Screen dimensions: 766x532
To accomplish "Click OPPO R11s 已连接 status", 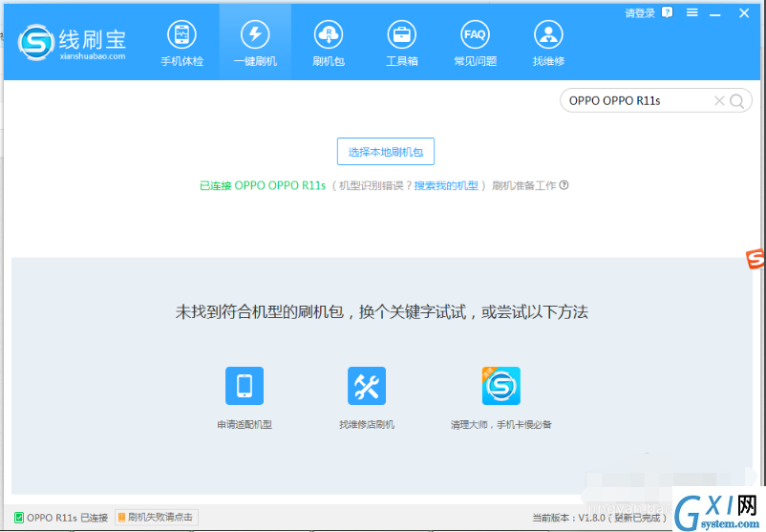I will click(x=67, y=518).
